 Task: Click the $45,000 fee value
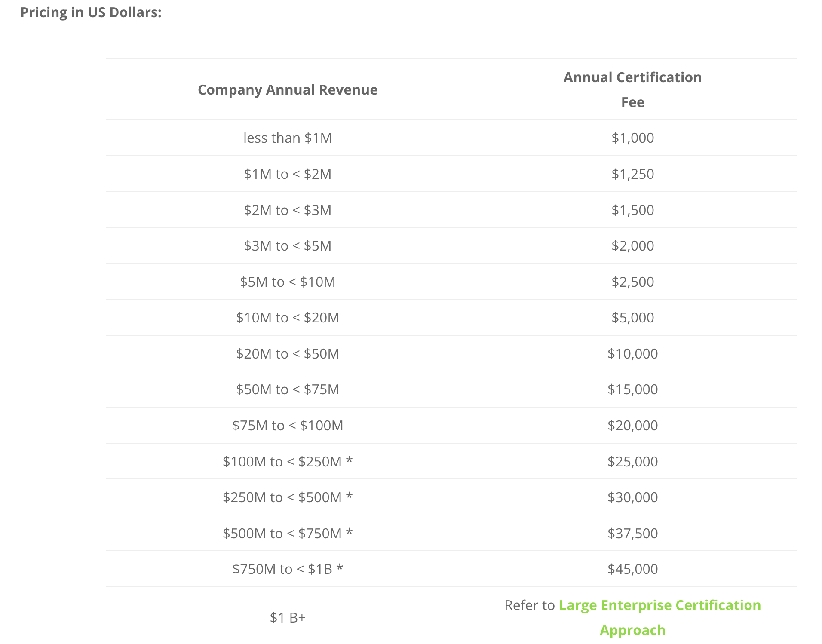pos(632,569)
